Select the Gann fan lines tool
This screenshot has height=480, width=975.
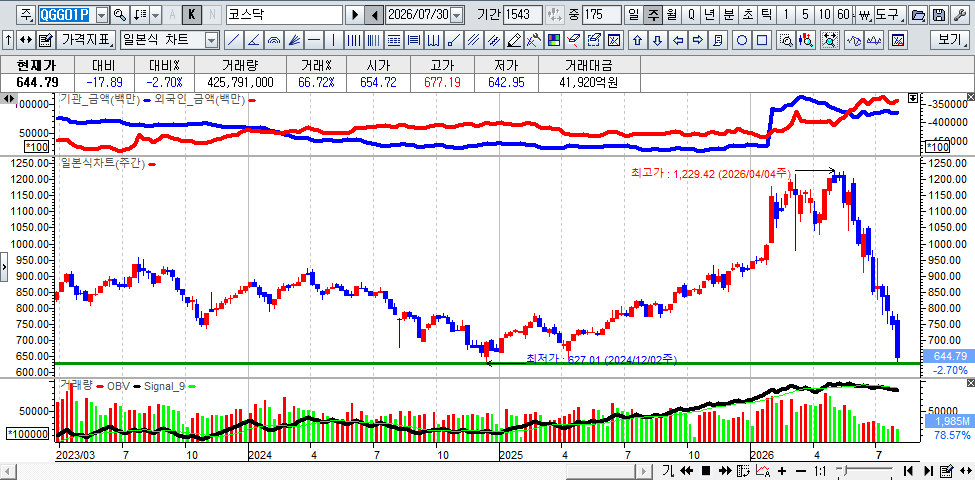(294, 40)
